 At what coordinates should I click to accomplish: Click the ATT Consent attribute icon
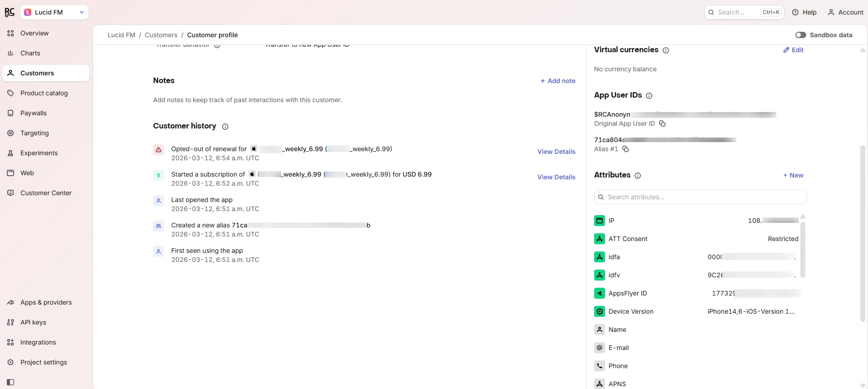[600, 239]
